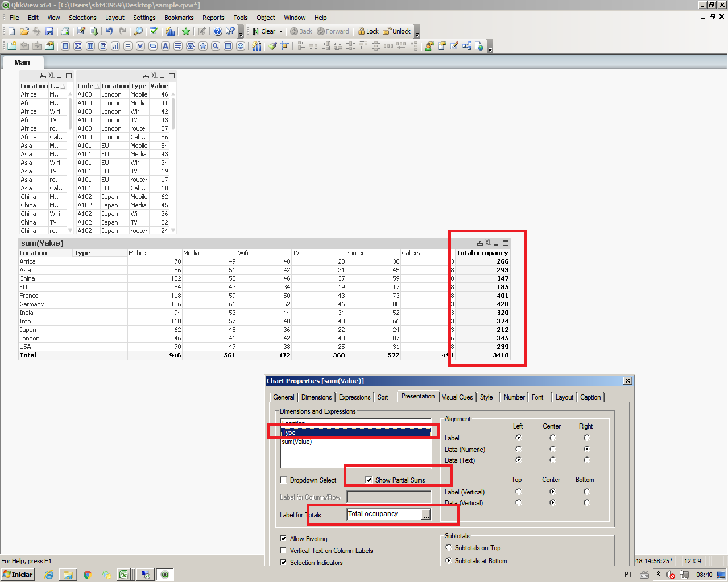Select the Main sheet tab
This screenshot has width=728, height=582.
[x=22, y=63]
